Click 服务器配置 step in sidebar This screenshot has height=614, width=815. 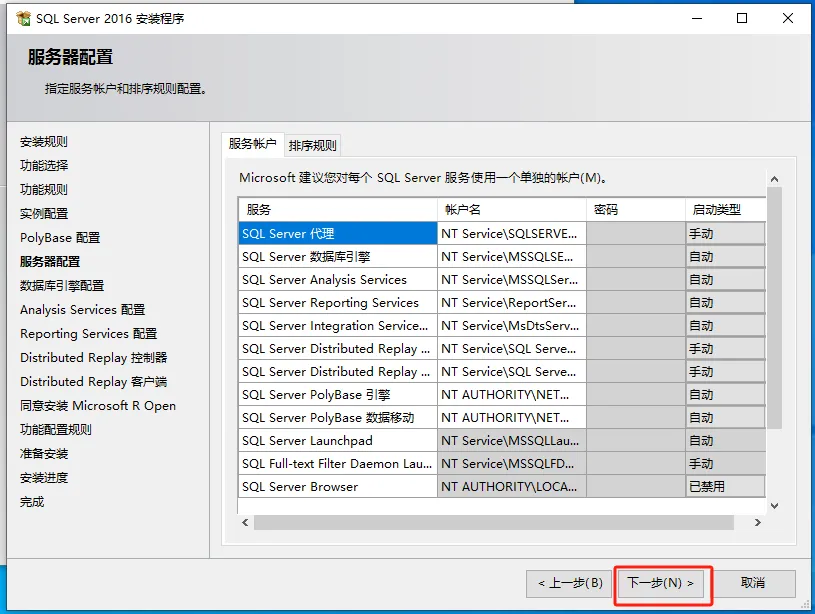click(x=50, y=262)
